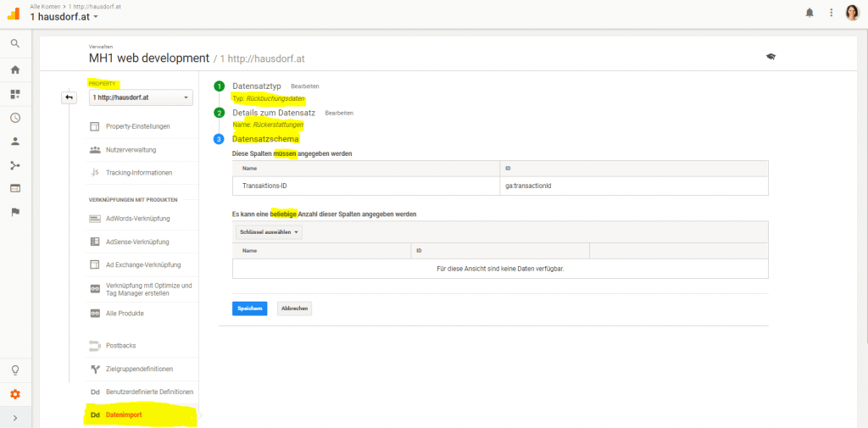Open AdWords-Verknüpfung
Screen dimensions: 868x428
(x=138, y=218)
